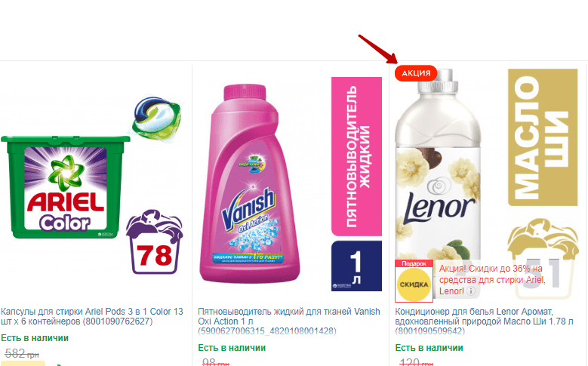Click Есть в наличии under the Vanish product
The height and width of the screenshot is (366, 588).
click(232, 348)
